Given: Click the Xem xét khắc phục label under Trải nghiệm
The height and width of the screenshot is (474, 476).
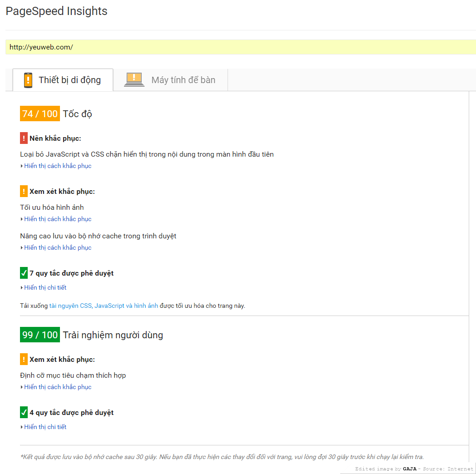Looking at the screenshot, I should 62,360.
